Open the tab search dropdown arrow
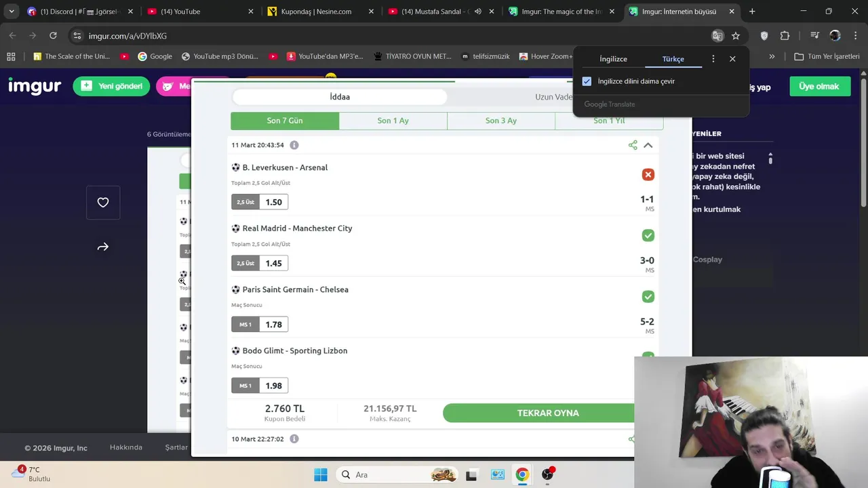868x488 pixels. pos(12,12)
